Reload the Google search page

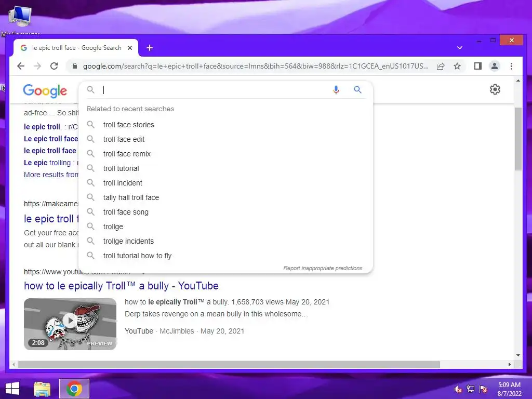54,66
